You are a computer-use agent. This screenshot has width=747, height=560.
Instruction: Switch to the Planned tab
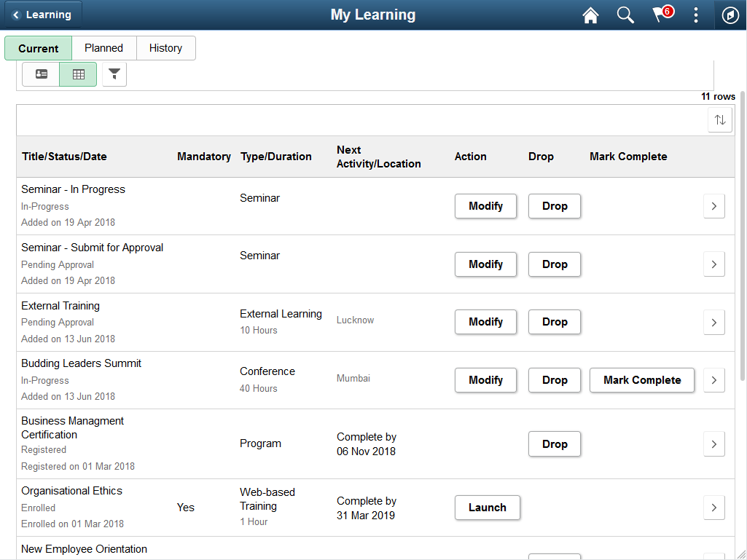tap(104, 48)
